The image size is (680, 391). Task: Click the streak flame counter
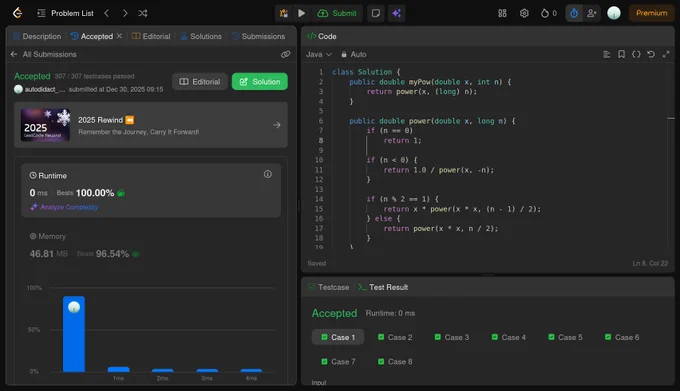(549, 13)
